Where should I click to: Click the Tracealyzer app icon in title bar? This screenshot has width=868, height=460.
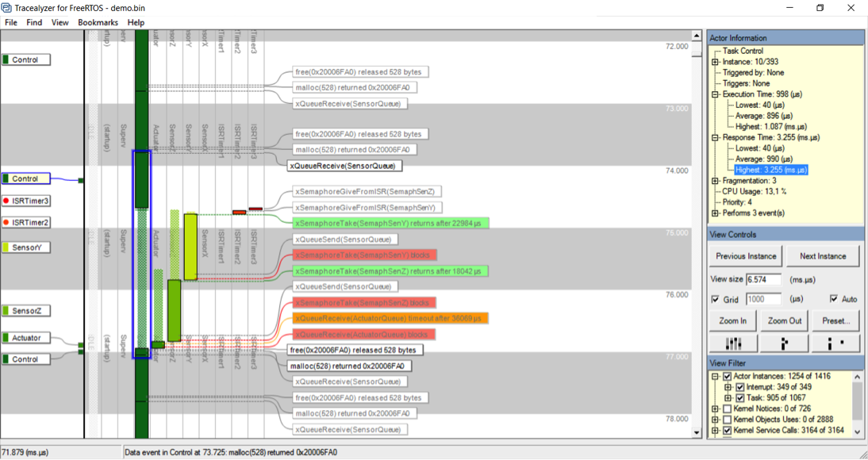[x=6, y=8]
